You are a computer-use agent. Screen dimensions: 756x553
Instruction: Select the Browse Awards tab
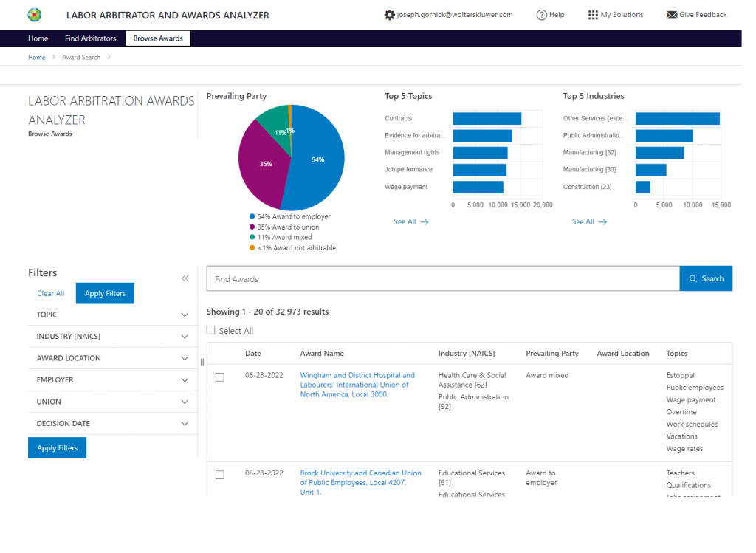[x=158, y=38]
